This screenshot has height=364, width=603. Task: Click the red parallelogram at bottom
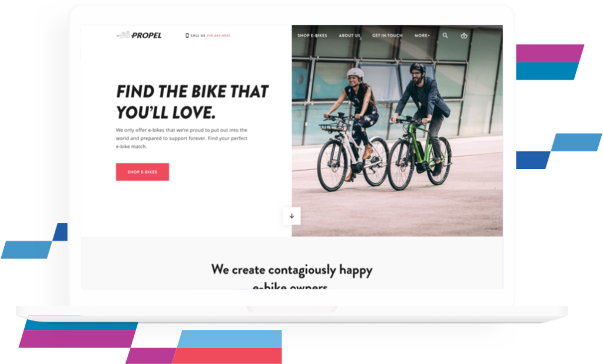coord(227,356)
